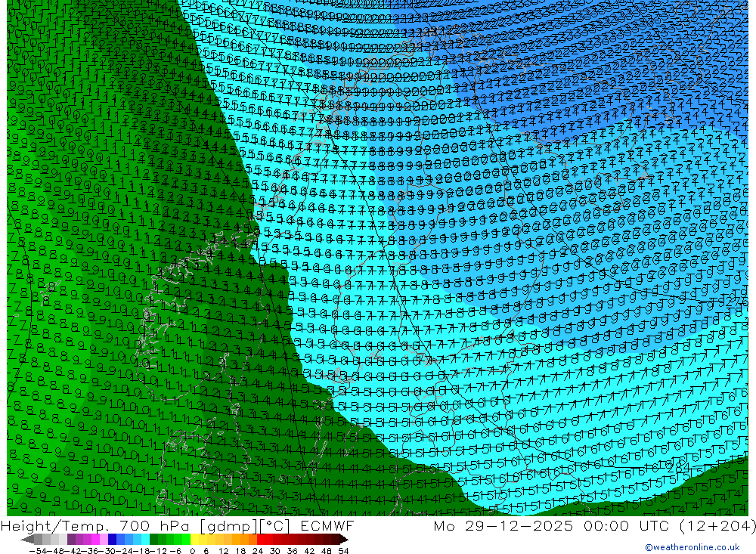Click the legend value '24'

[258, 551]
